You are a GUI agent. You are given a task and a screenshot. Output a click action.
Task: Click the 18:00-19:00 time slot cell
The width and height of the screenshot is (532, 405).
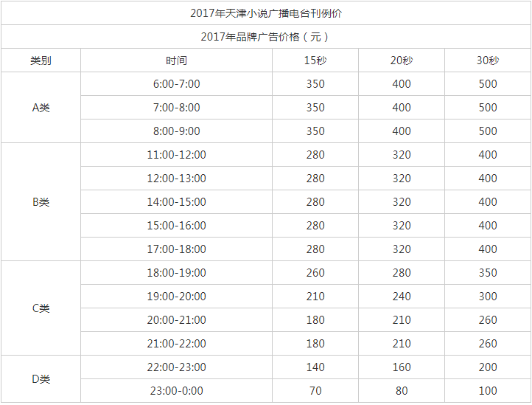click(176, 272)
